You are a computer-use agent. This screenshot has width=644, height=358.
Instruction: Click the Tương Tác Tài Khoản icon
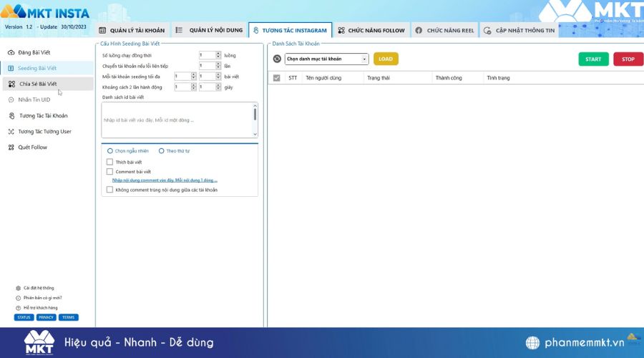(11, 115)
